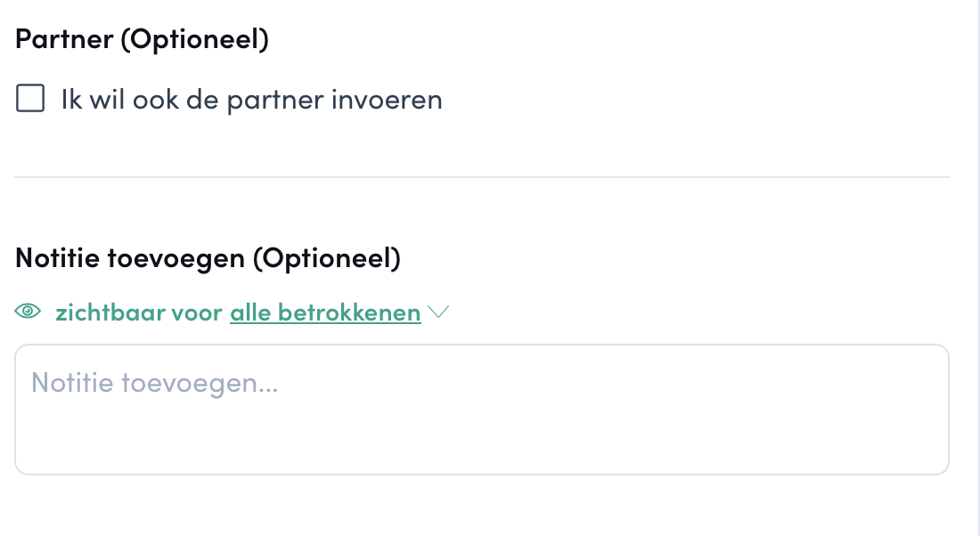This screenshot has width=980, height=536.
Task: Enable partner entry via the square checkbox
Action: 30,98
